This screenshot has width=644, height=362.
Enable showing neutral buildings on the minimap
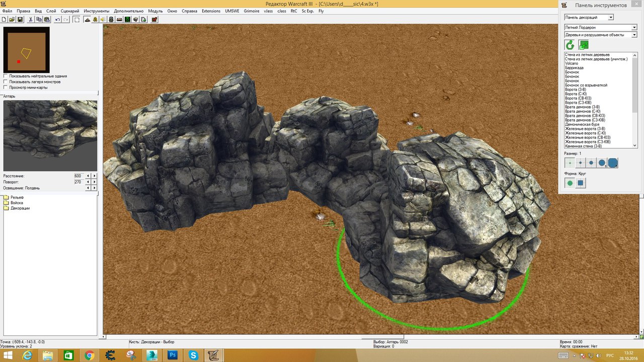pyautogui.click(x=6, y=76)
